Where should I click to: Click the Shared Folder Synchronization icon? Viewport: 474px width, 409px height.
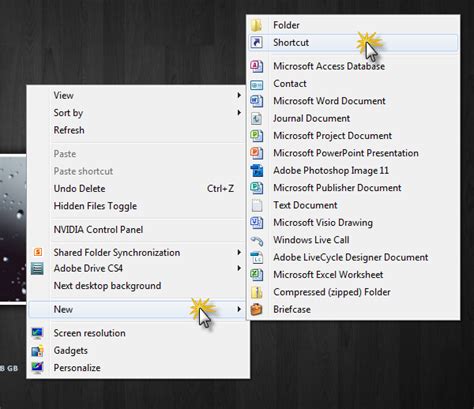pyautogui.click(x=38, y=252)
